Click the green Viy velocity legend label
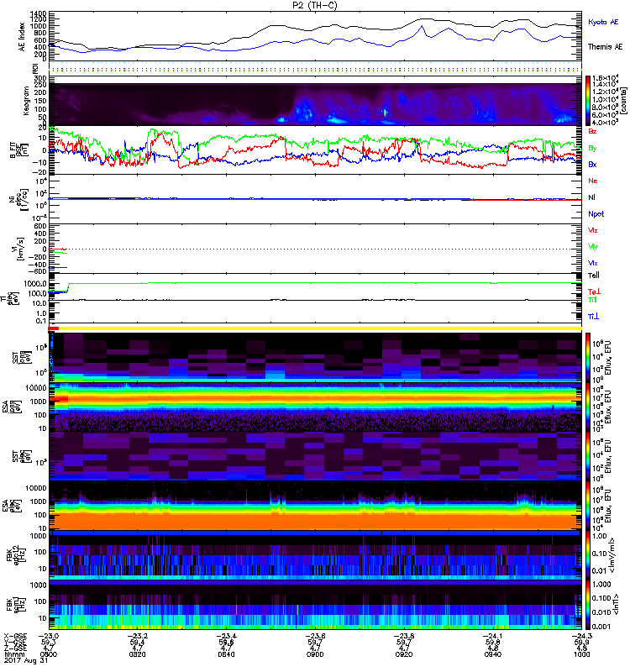Image resolution: width=630 pixels, height=672 pixels. (593, 247)
